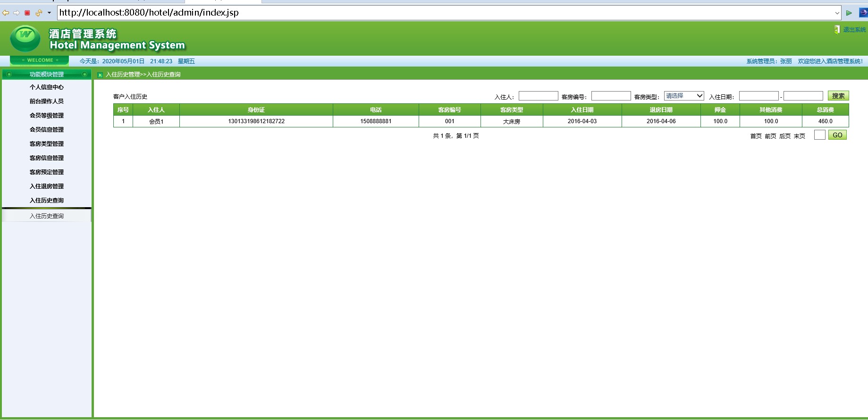Open the 客房信息管理 menu
Screen dimensions: 868x420
click(47, 158)
